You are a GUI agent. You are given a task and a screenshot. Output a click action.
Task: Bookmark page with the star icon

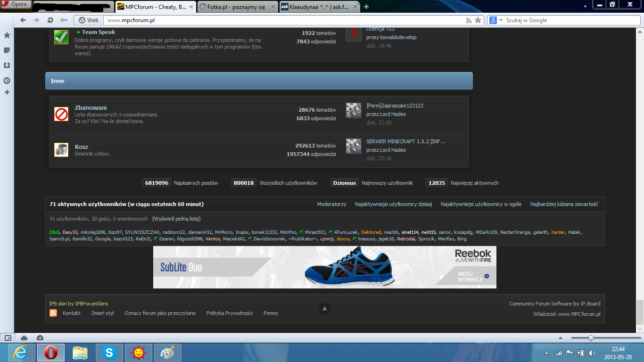(478, 20)
